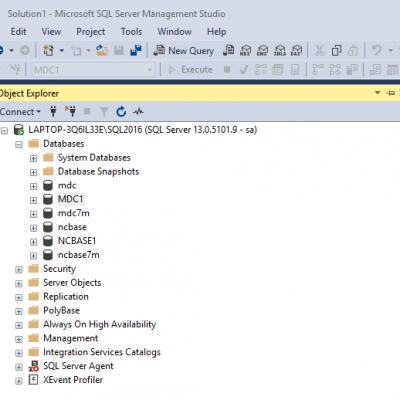This screenshot has height=400, width=400.
Task: Click the Disconnect plug icon with red X
Action: pyautogui.click(x=70, y=111)
